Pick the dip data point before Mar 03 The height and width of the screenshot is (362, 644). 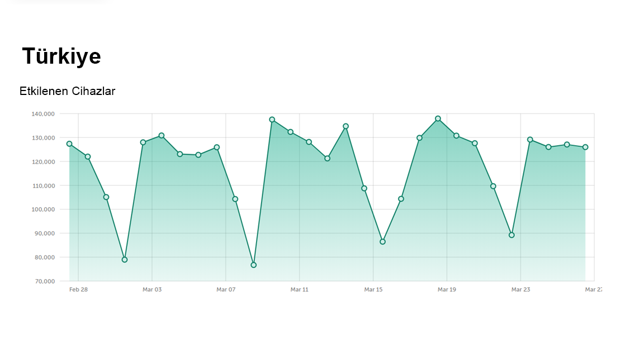coord(125,260)
